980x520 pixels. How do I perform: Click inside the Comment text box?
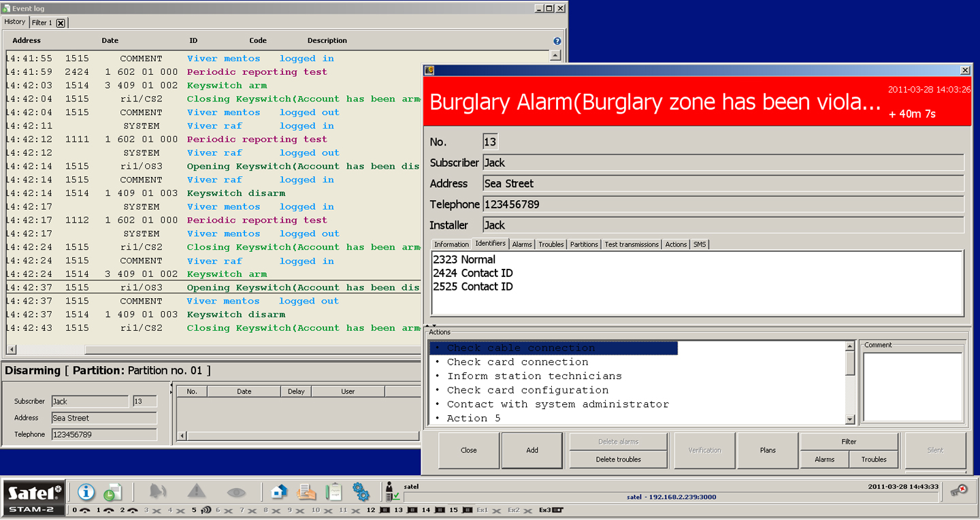pyautogui.click(x=913, y=387)
